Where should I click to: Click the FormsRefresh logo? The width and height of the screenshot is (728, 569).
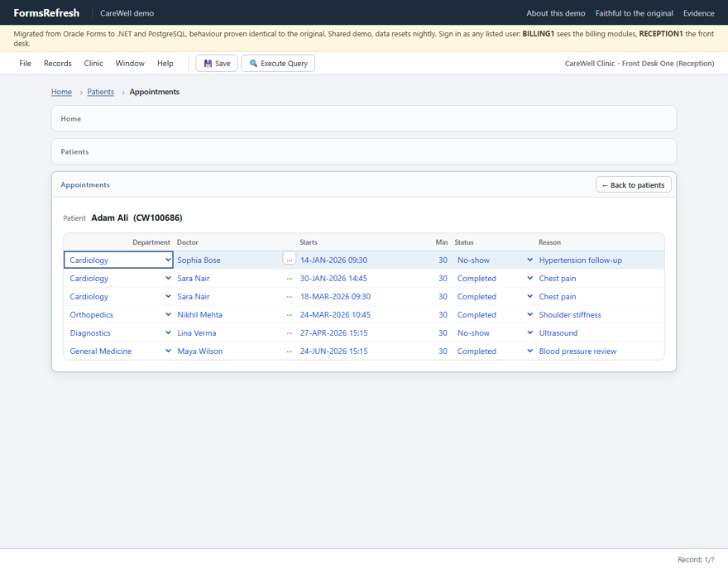(x=46, y=13)
